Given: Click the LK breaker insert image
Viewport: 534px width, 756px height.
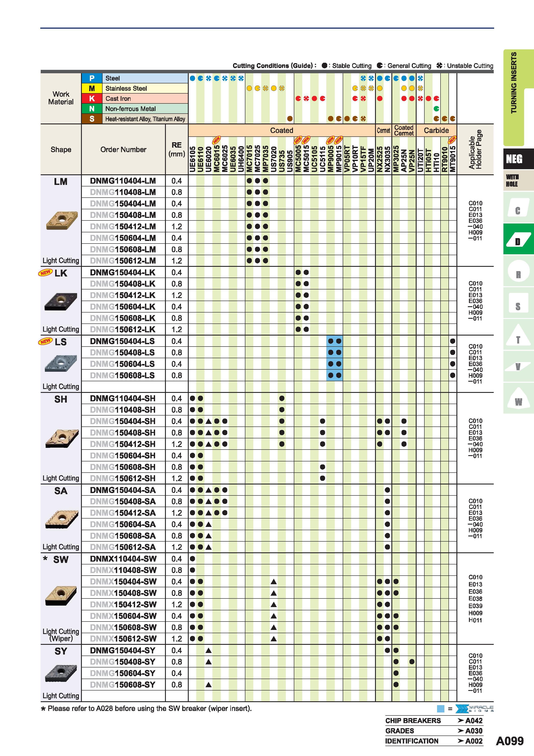Looking at the screenshot, I should (61, 301).
